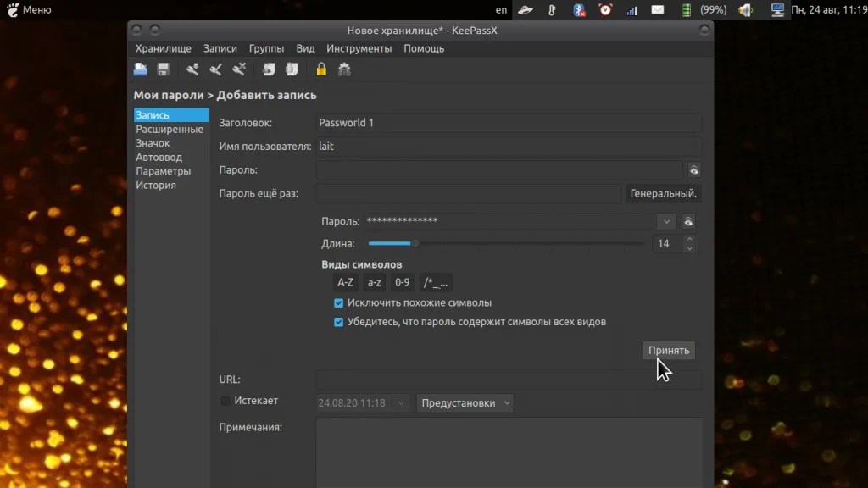This screenshot has height=488, width=868.
Task: Click the delete entry key icon
Action: (x=239, y=69)
